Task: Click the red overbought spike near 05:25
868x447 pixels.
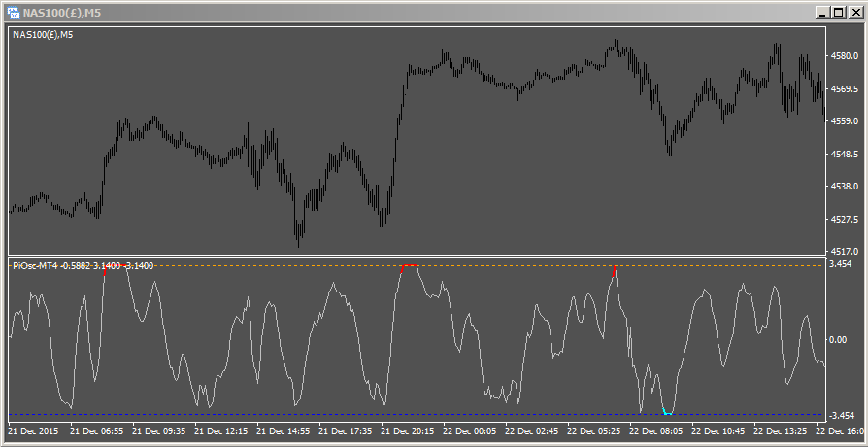Action: tap(614, 271)
